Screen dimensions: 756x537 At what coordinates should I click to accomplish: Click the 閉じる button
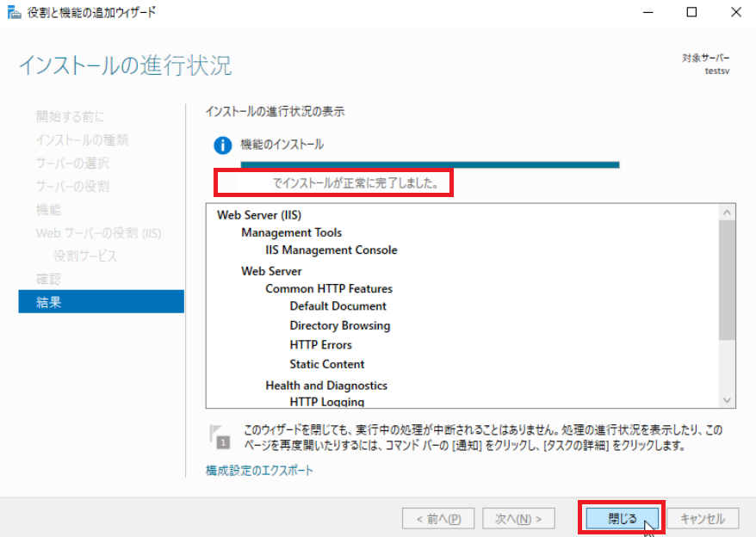[622, 519]
